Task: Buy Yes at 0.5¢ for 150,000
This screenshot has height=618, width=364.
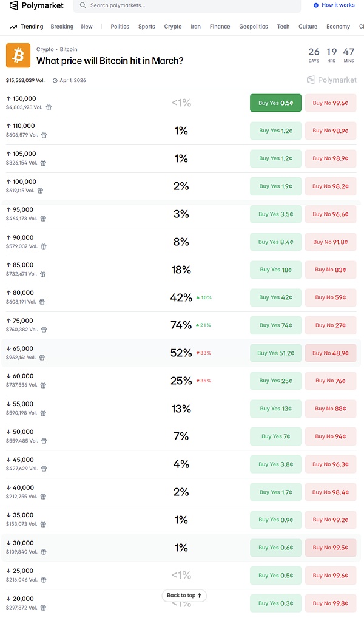Action: coord(275,103)
